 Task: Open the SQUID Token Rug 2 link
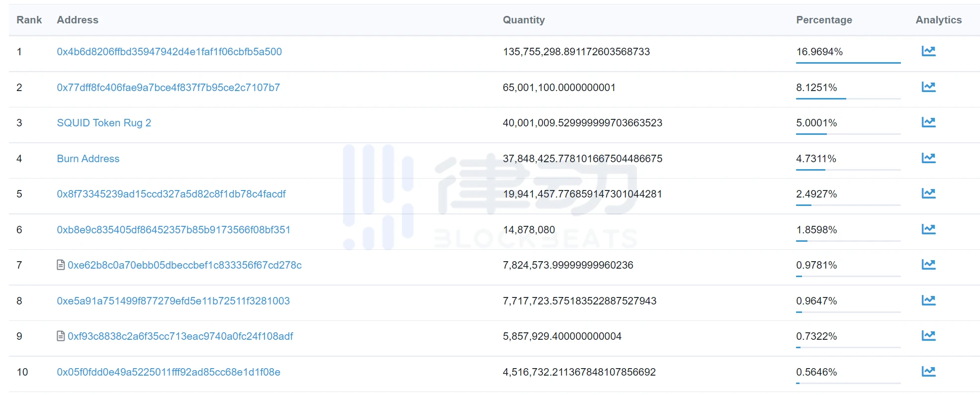pos(104,123)
